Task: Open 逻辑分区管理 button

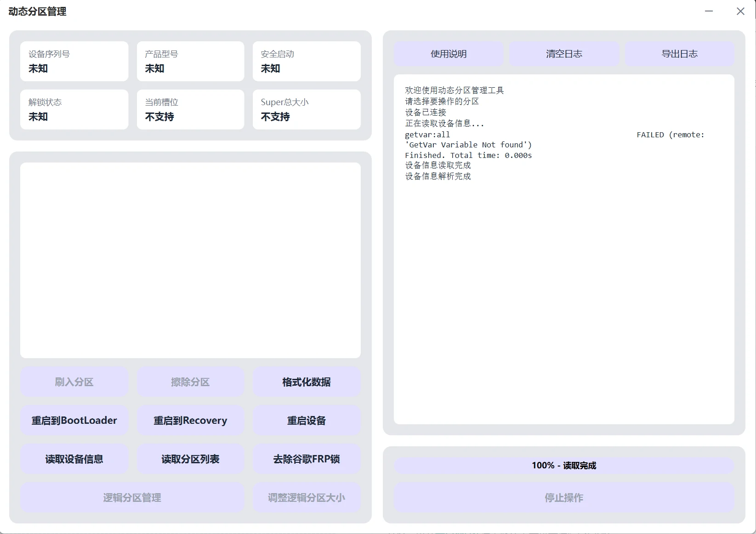Action: 132,498
